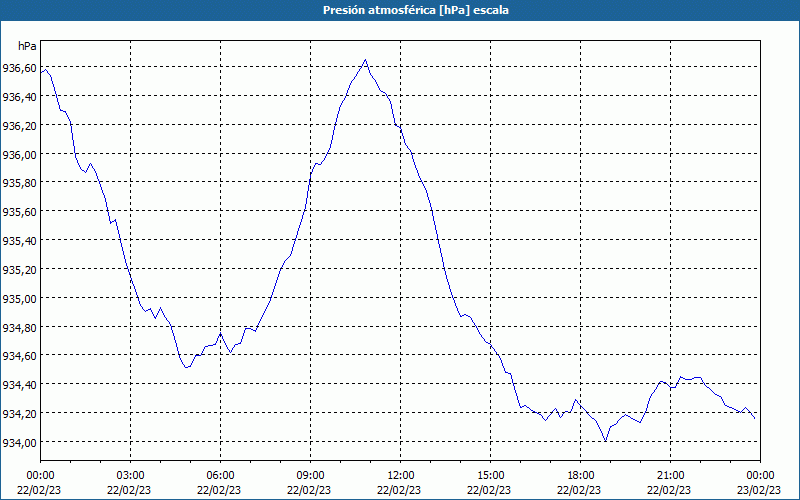The width and height of the screenshot is (800, 500).
Task: Click the 00:00 label above 22/02/23
Action: point(40,476)
